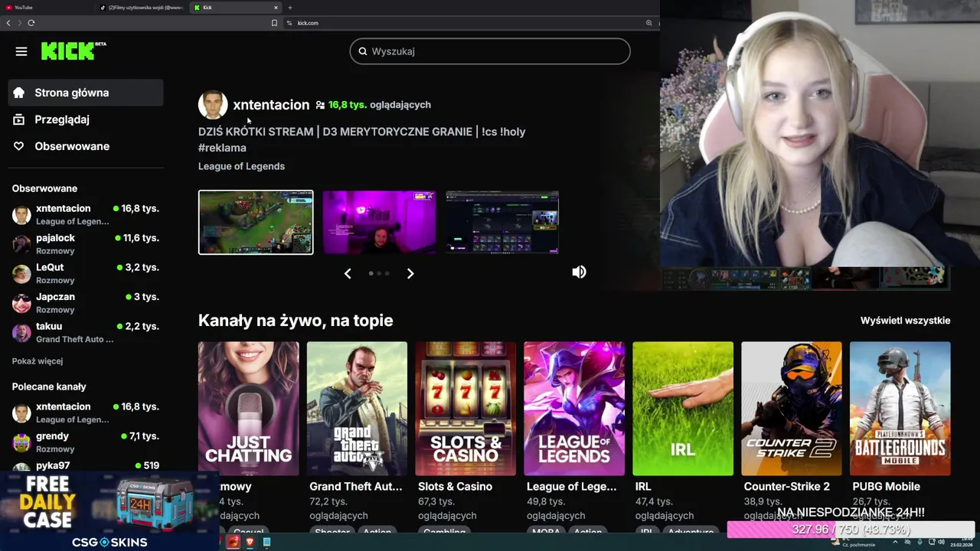Expand the followed list with Pokaż więcej
The image size is (980, 551).
tap(38, 361)
